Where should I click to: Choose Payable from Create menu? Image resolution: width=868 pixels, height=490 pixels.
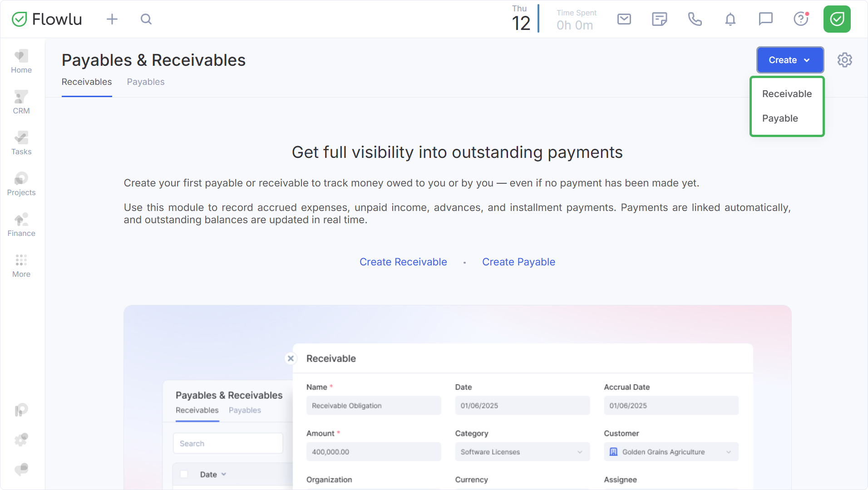[x=780, y=118]
